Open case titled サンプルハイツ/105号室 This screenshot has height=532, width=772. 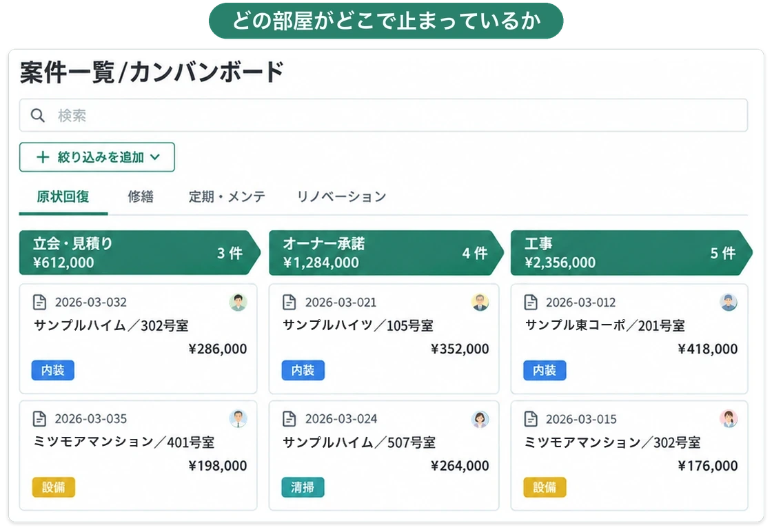click(358, 325)
